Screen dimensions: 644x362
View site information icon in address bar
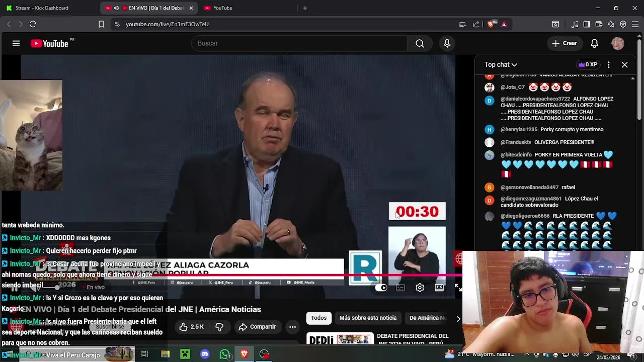pos(117,24)
